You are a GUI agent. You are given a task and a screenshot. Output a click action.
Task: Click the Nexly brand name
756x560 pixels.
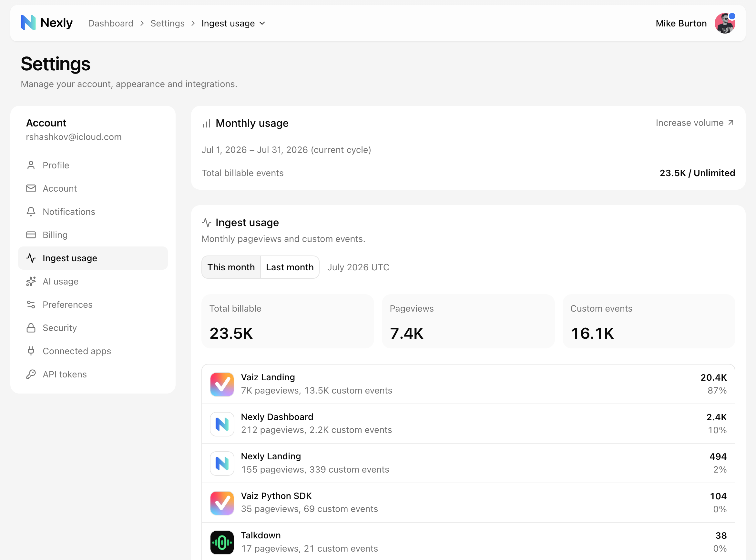tap(56, 23)
